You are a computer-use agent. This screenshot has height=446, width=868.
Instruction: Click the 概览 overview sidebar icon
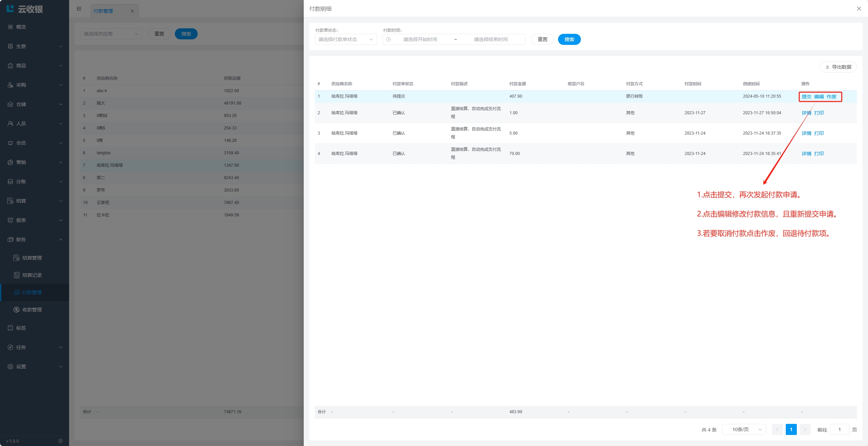pos(10,27)
